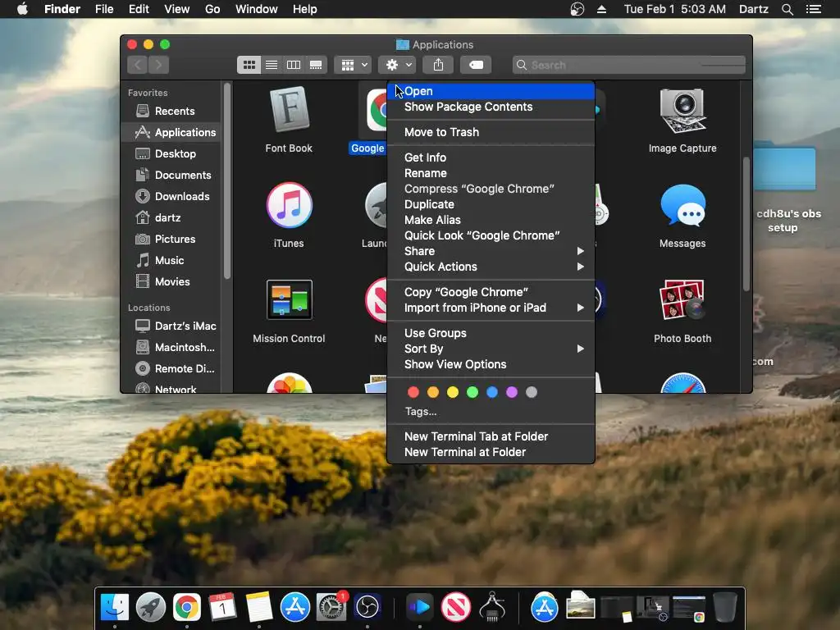Select Desktop in Finder sidebar
The height and width of the screenshot is (630, 840).
tap(171, 153)
